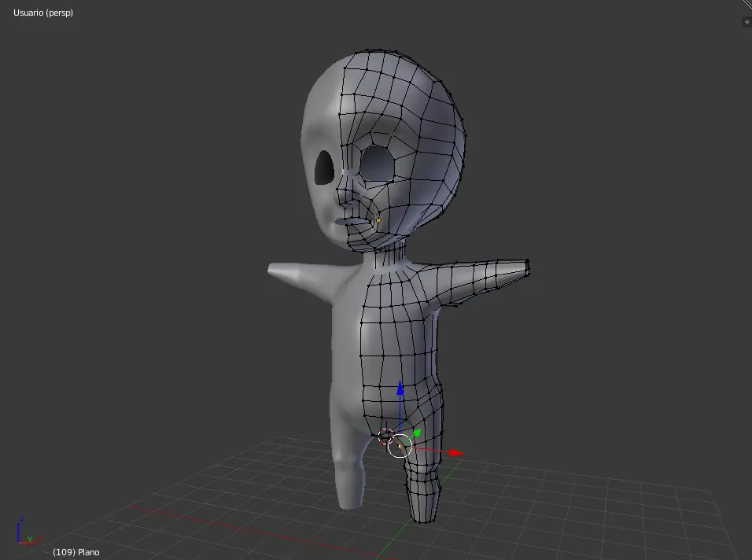
Task: Click the striped area-split corner widget
Action: (x=746, y=5)
